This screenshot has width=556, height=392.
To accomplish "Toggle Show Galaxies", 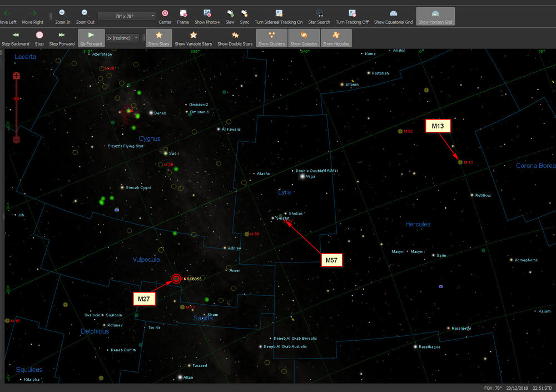I will coord(304,38).
